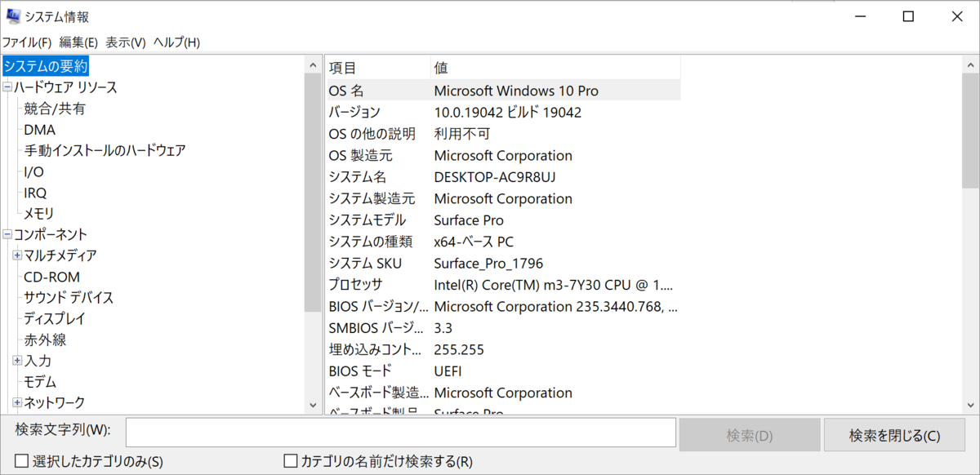Select the プロセッサ row

point(502,285)
